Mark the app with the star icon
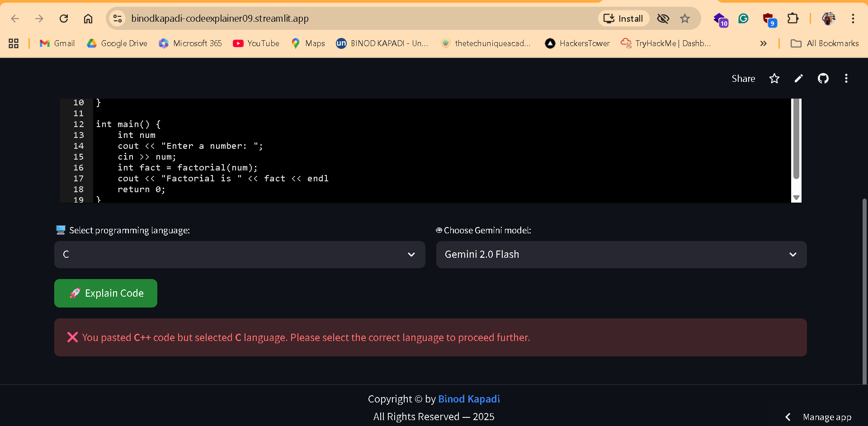868x426 pixels. point(774,78)
